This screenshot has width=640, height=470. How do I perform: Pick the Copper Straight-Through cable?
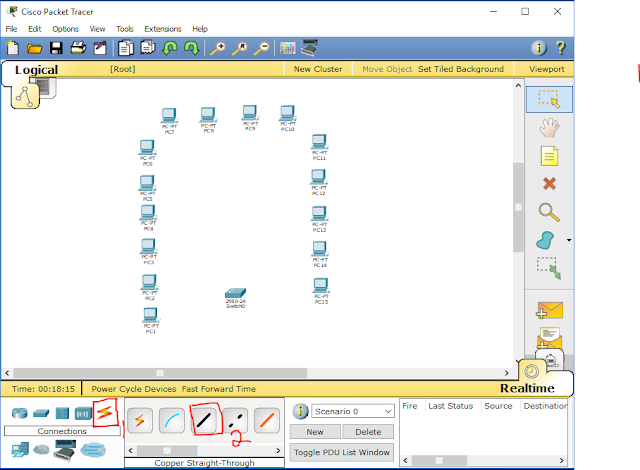coord(204,420)
